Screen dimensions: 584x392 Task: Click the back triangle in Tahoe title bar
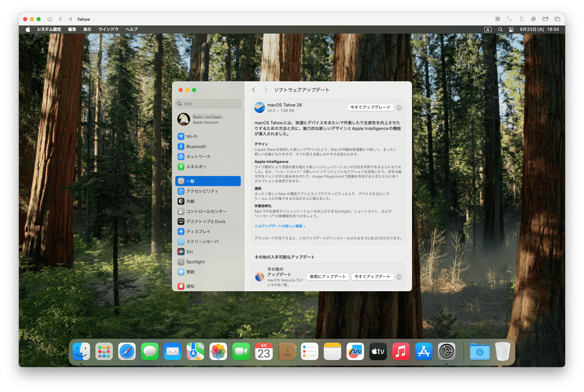click(x=70, y=19)
